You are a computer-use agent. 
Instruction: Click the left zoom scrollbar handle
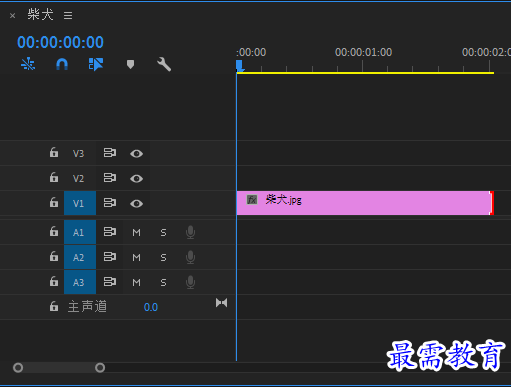18,368
